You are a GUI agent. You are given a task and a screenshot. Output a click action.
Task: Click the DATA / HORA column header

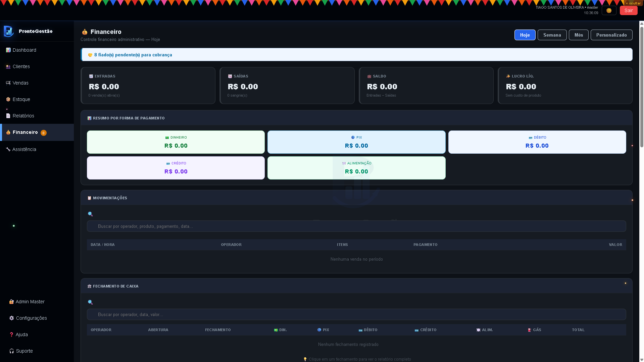[103, 245]
